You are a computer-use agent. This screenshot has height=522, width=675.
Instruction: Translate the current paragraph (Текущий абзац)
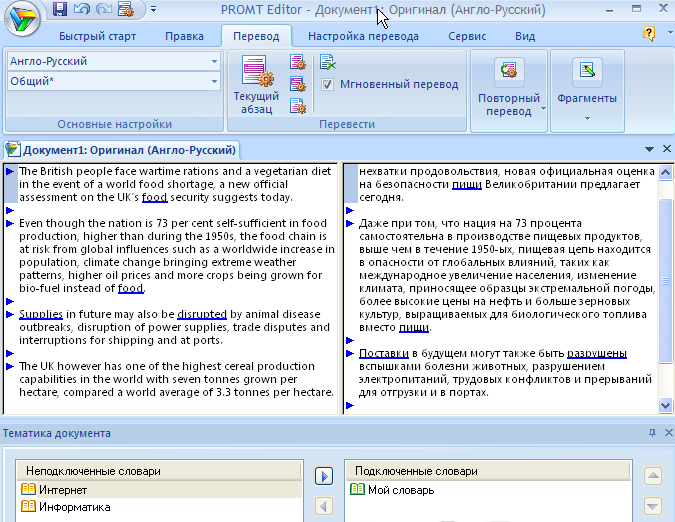click(x=256, y=84)
